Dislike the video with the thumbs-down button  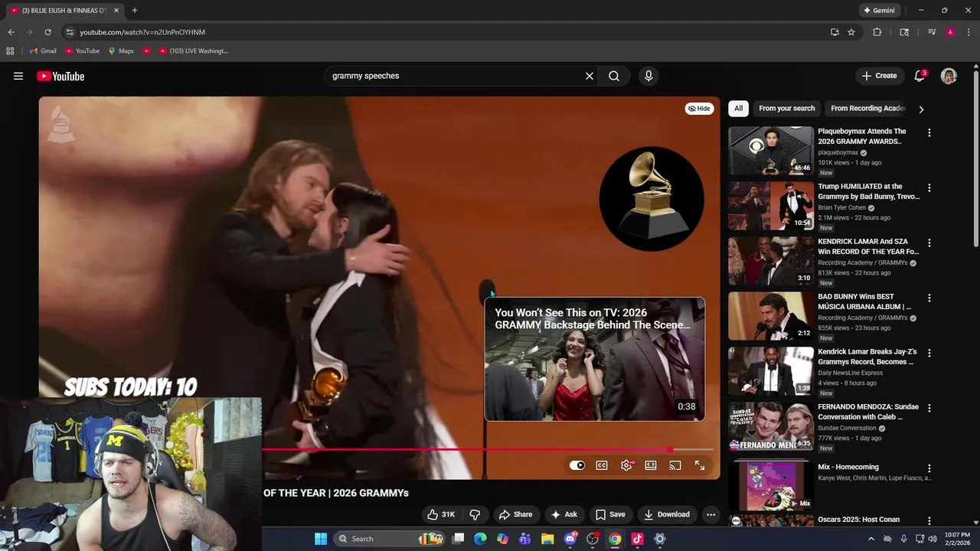[475, 514]
